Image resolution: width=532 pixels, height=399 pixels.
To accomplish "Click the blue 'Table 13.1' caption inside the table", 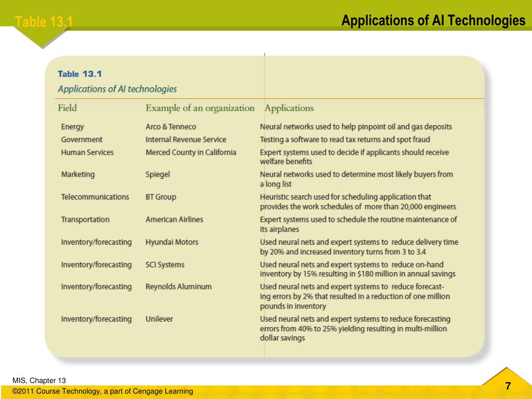I will pos(79,74).
